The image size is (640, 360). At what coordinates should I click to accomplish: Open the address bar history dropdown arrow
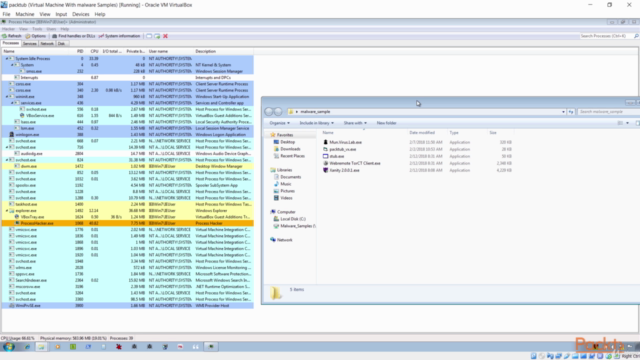coord(563,112)
